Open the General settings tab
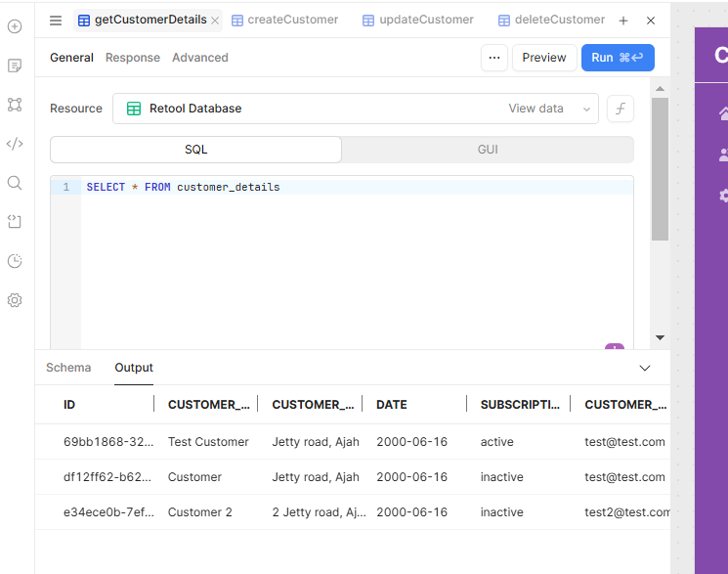The width and height of the screenshot is (728, 574). [x=71, y=58]
